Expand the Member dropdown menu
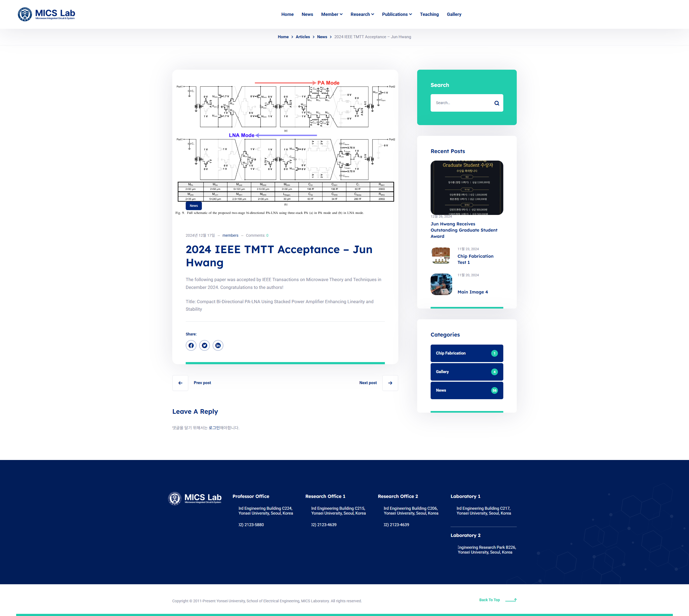Image resolution: width=689 pixels, height=616 pixels. click(332, 14)
